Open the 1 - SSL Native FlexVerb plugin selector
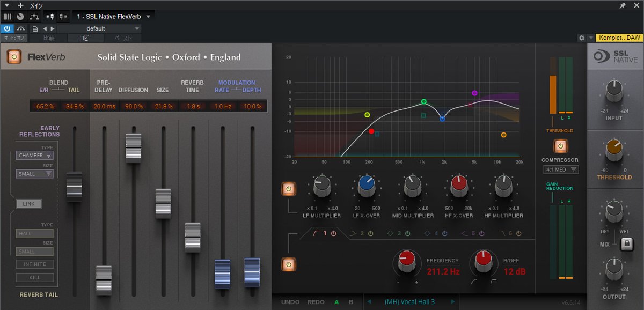Image resolution: width=644 pixels, height=310 pixels. tap(113, 17)
